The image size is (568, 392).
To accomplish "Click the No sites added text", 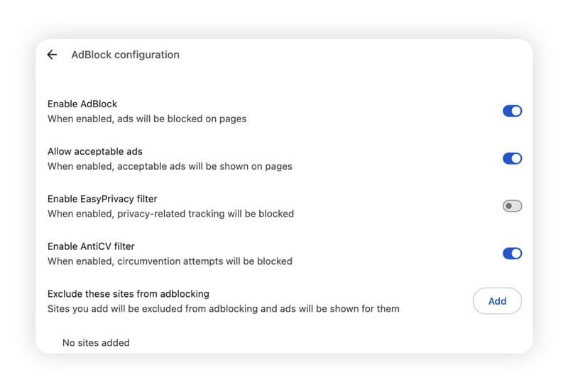I will pyautogui.click(x=96, y=342).
